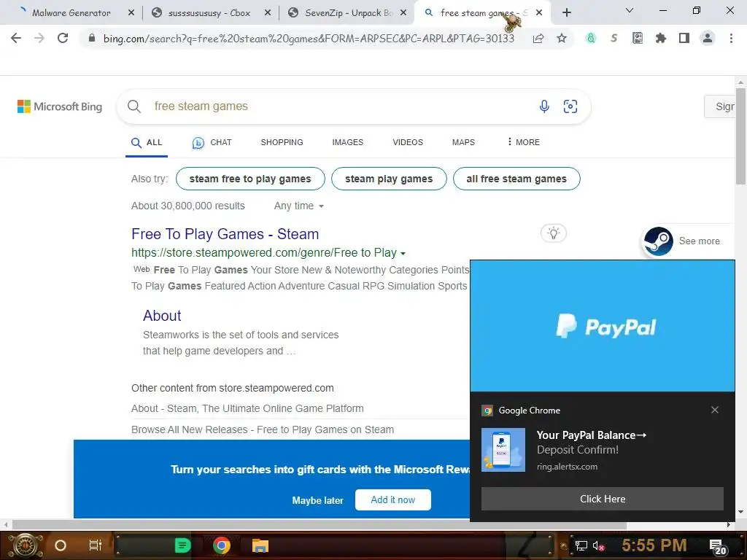
Task: Bookmark this page with the star icon
Action: click(562, 38)
